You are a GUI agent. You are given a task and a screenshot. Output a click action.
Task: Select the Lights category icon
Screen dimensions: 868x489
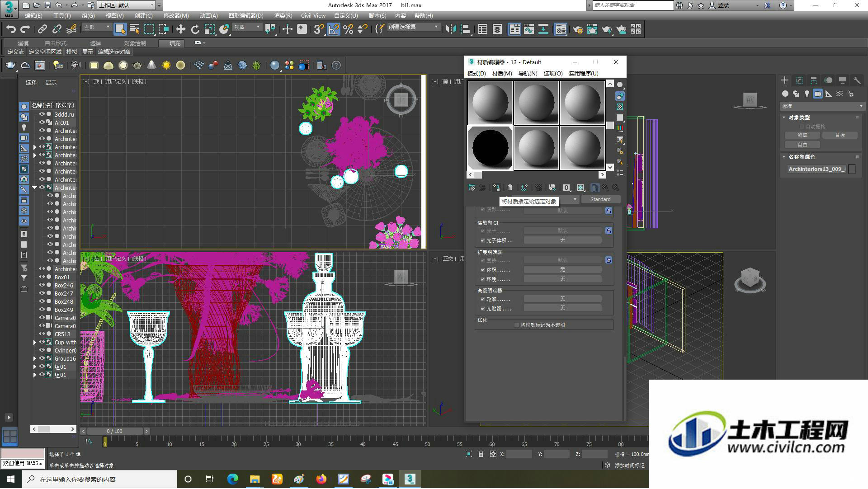point(807,94)
